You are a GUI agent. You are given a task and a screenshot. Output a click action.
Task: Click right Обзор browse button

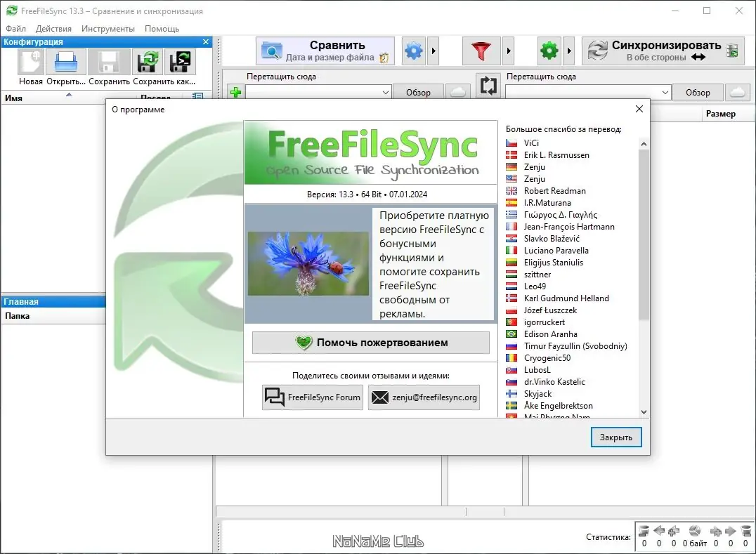point(698,92)
